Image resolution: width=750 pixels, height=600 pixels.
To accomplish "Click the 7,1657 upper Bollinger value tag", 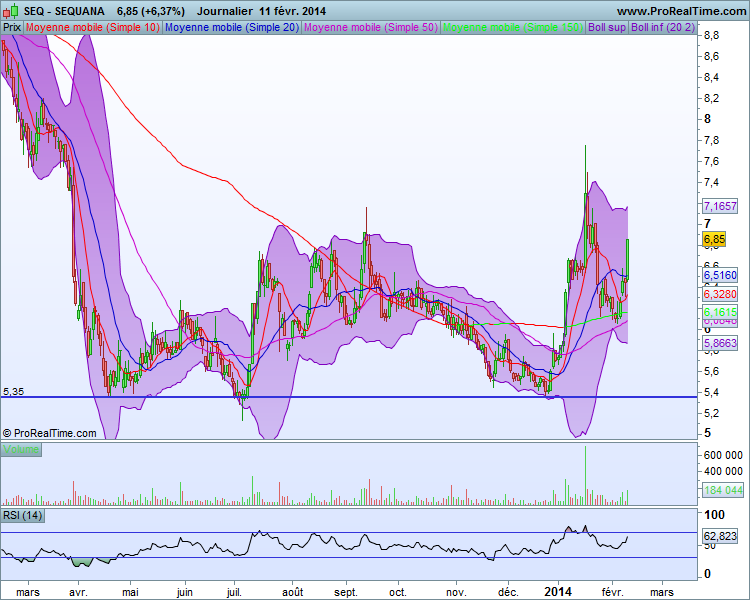I will [x=720, y=206].
